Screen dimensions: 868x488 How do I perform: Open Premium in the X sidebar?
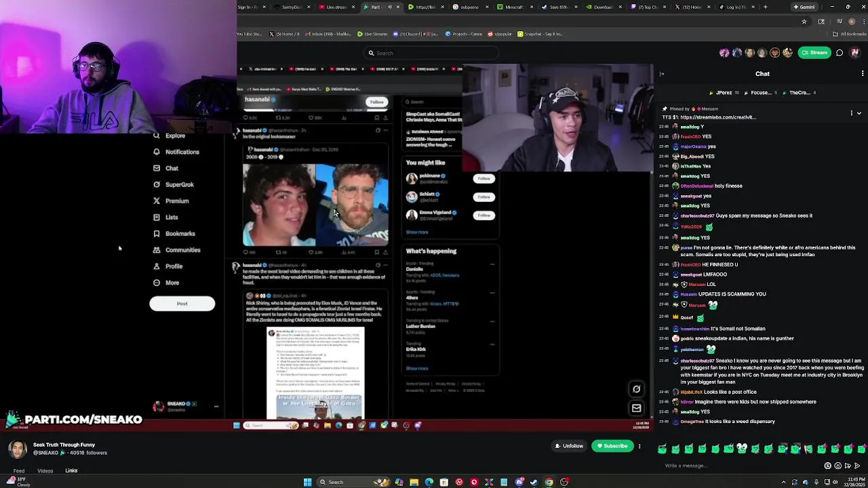[x=171, y=201]
